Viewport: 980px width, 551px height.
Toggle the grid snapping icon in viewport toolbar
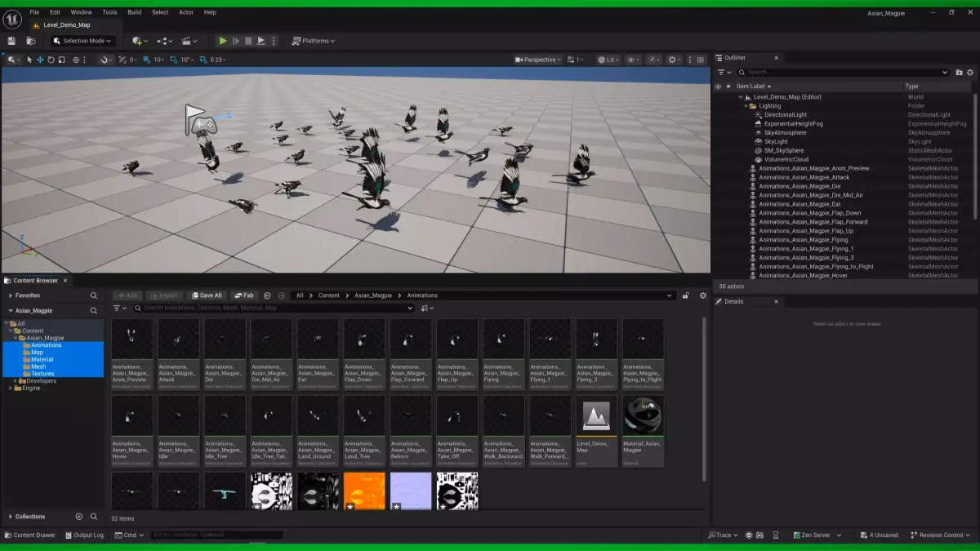click(147, 60)
